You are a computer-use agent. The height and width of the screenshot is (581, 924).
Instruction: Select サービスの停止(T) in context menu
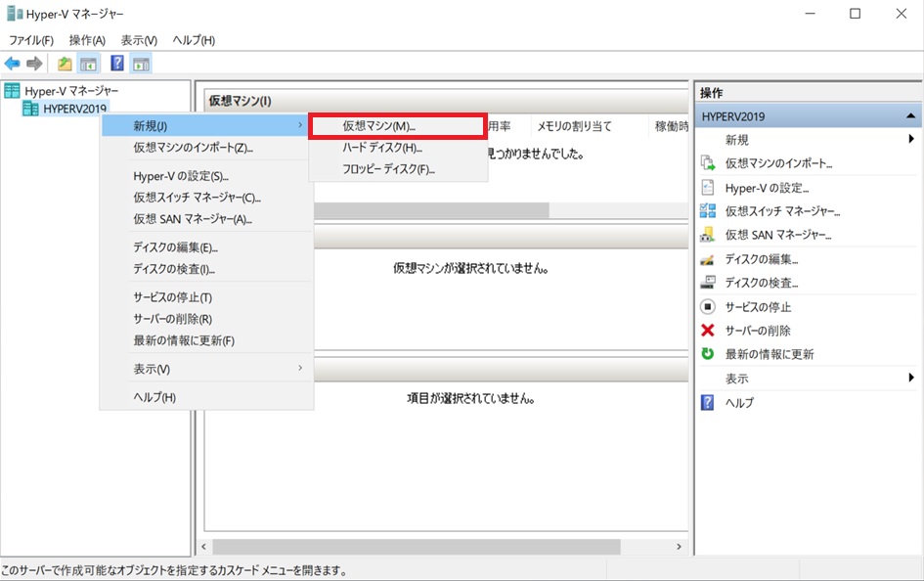[x=205, y=297]
